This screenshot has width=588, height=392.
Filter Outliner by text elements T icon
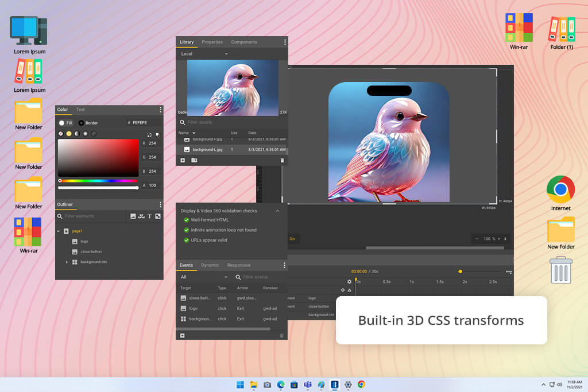tap(149, 216)
